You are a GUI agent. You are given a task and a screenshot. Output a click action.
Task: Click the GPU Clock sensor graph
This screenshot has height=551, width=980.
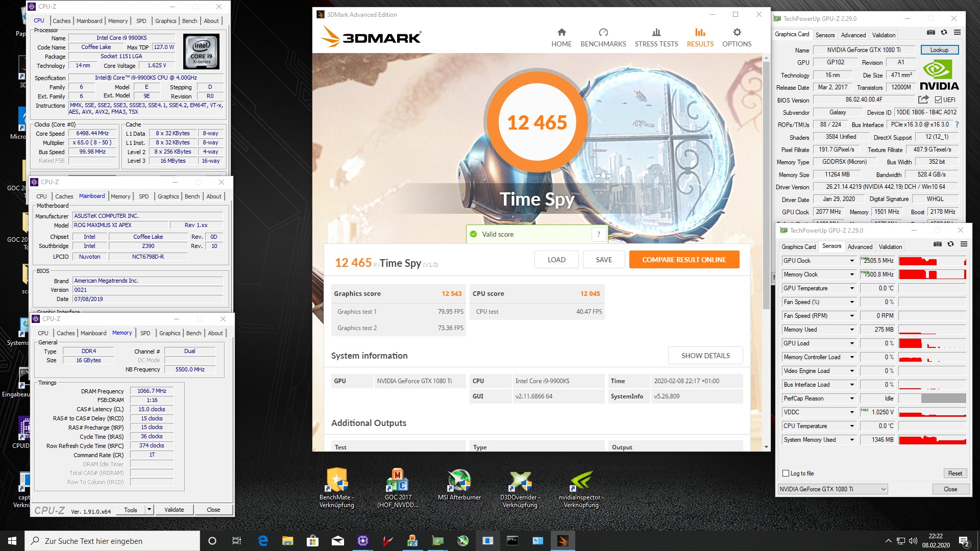tap(932, 261)
